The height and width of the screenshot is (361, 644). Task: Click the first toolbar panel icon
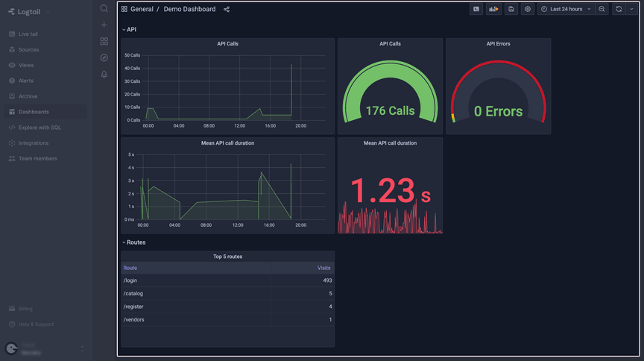pos(476,9)
